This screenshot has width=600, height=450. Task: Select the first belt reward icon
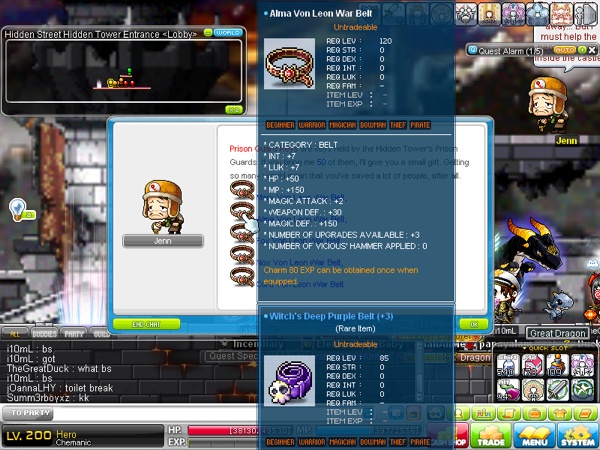242,190
